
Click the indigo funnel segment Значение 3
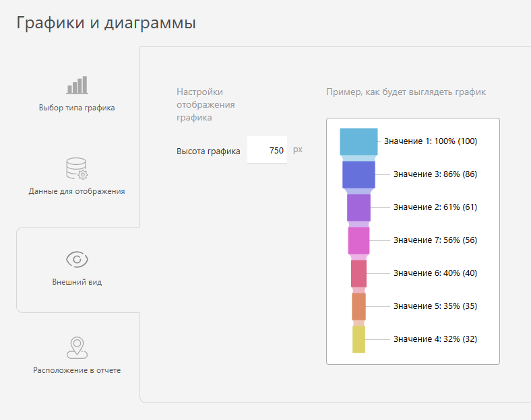coord(358,174)
